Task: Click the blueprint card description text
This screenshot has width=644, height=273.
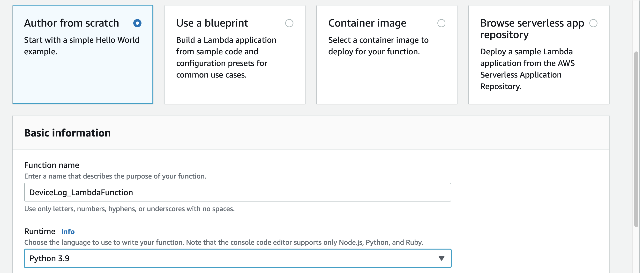Action: point(226,57)
